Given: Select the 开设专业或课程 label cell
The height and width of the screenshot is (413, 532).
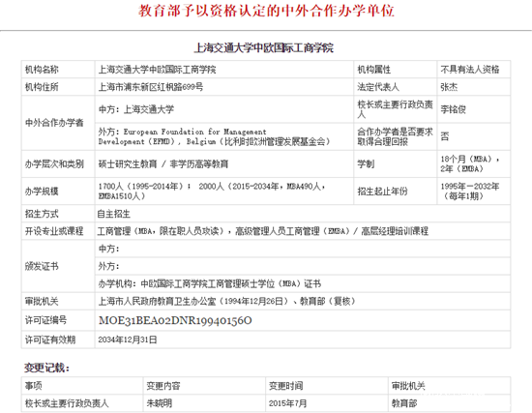Looking at the screenshot, I should point(58,231).
